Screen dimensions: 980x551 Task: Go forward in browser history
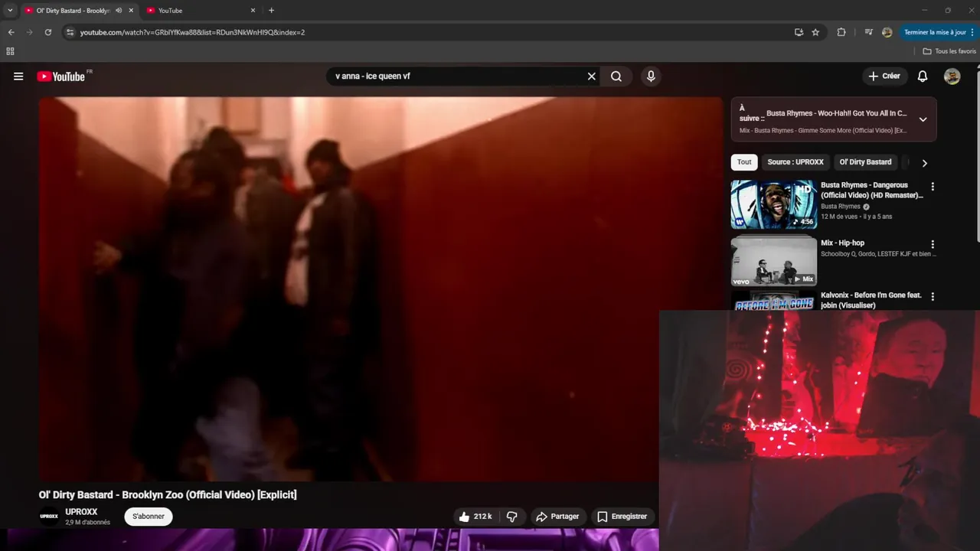click(29, 32)
